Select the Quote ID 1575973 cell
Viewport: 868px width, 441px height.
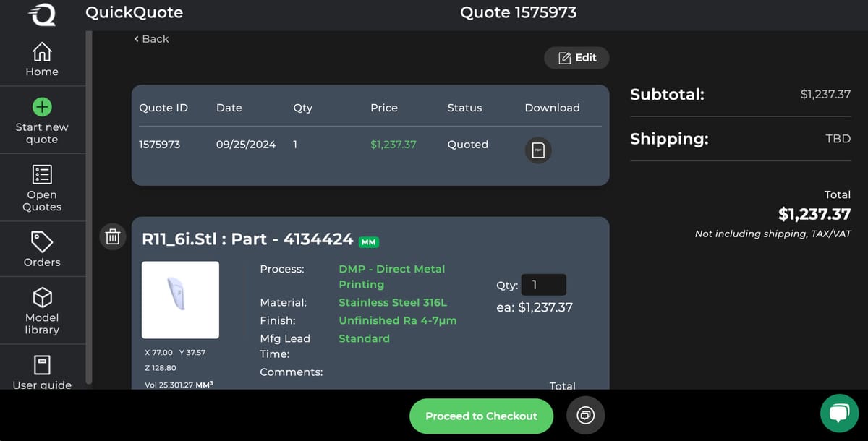tap(160, 145)
